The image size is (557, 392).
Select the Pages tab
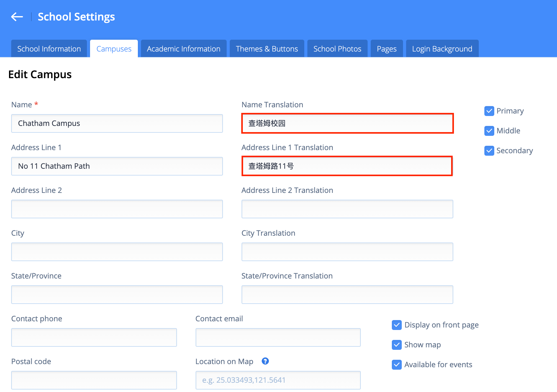[x=387, y=49]
